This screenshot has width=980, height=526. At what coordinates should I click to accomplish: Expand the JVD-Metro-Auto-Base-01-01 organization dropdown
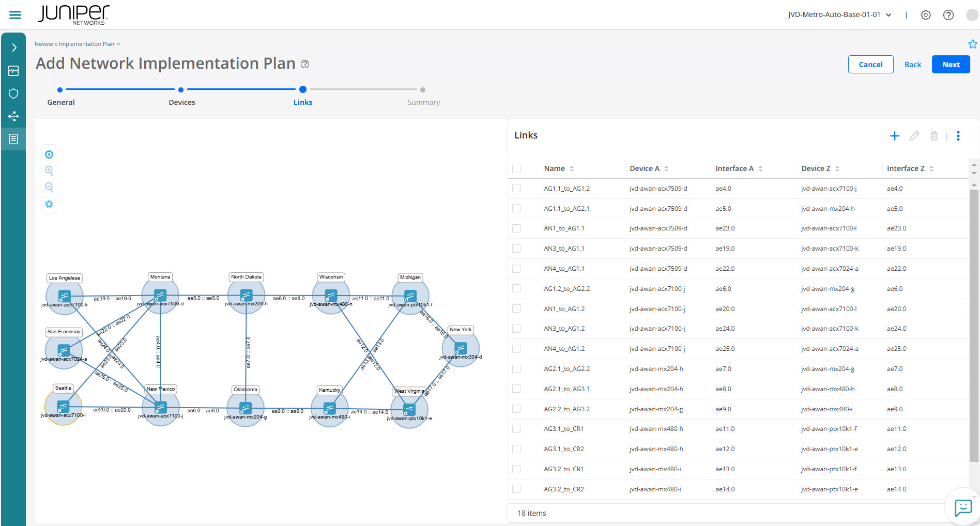(839, 14)
